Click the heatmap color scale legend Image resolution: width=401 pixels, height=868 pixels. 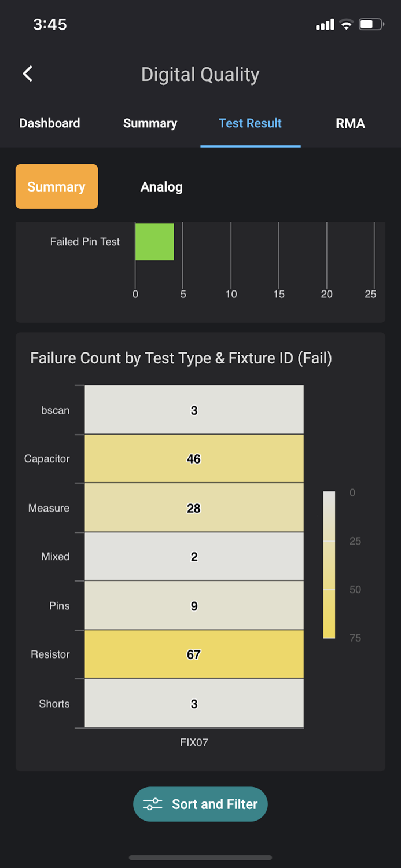click(329, 565)
